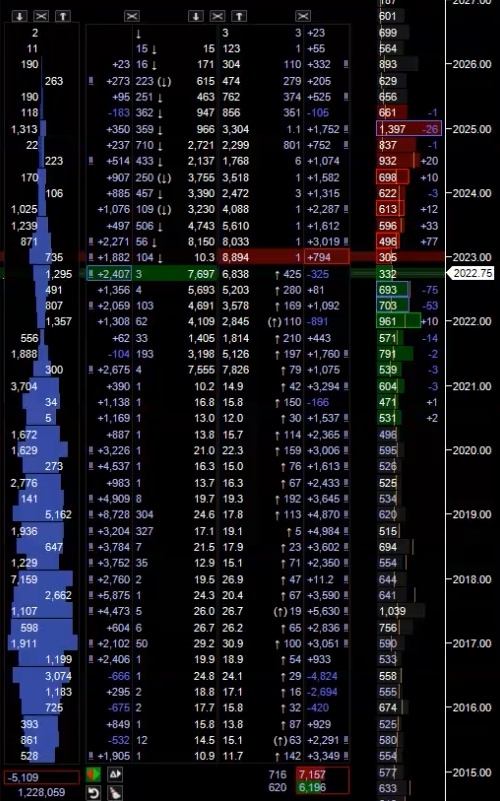Click the 2026.00 label on the price scale
This screenshot has height=801, width=500.
click(472, 64)
